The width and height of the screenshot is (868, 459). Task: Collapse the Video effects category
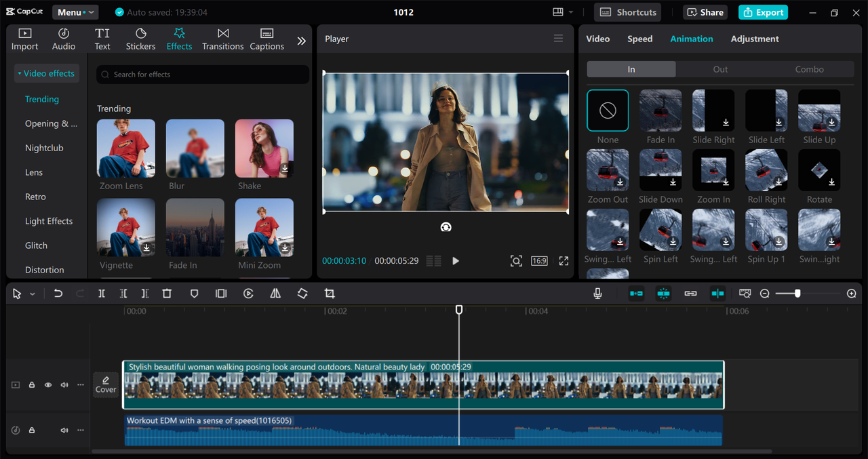[46, 73]
